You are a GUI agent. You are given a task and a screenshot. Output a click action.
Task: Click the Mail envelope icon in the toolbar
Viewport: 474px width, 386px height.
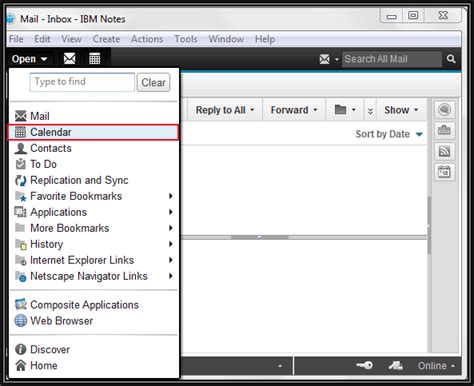[x=69, y=59]
